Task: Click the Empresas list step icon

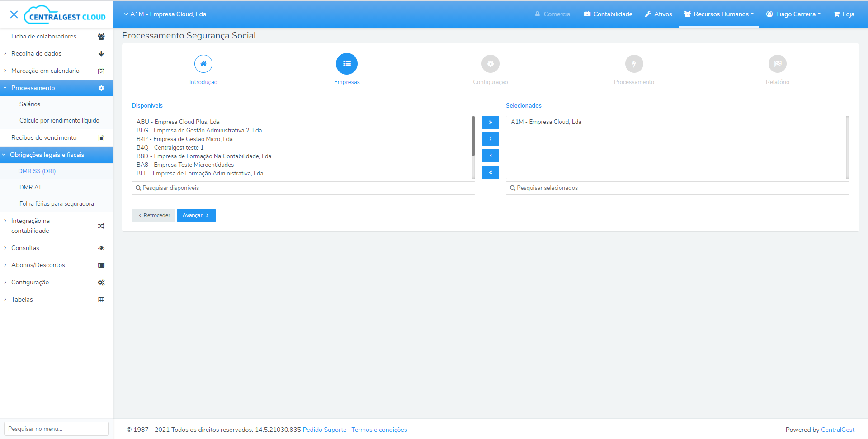Action: [x=347, y=64]
